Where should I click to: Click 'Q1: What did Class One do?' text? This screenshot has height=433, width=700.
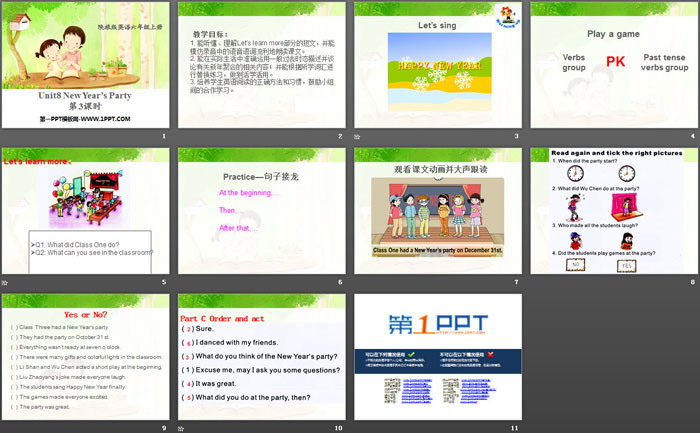click(75, 245)
